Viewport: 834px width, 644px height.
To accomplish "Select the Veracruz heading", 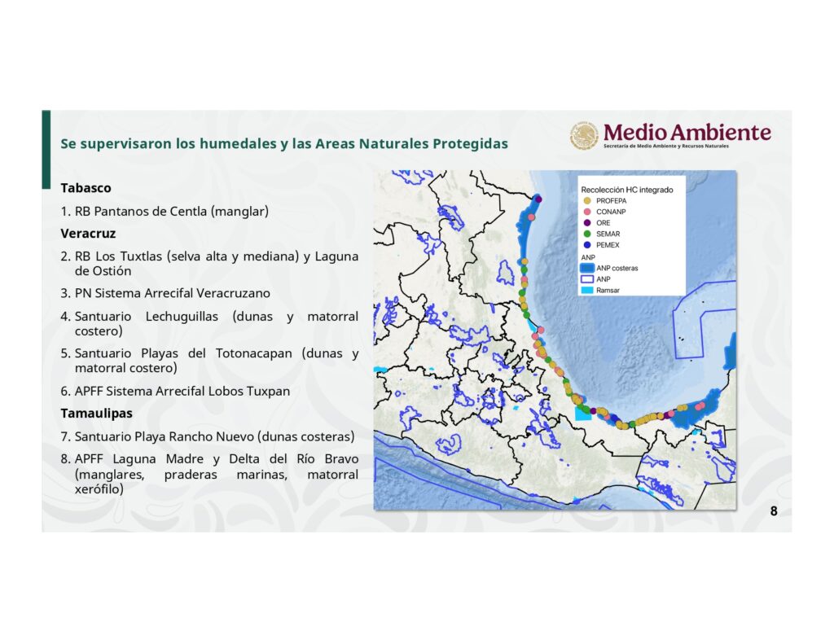I will [x=88, y=234].
